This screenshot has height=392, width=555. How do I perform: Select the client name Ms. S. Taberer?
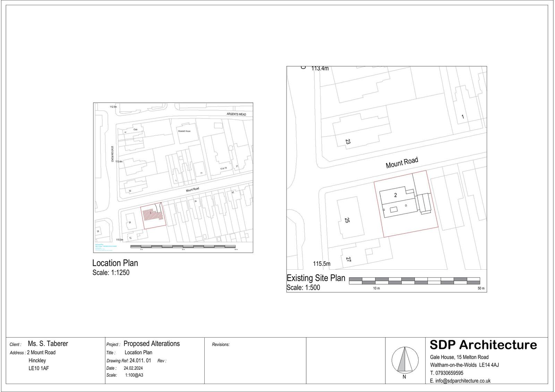pyautogui.click(x=48, y=343)
